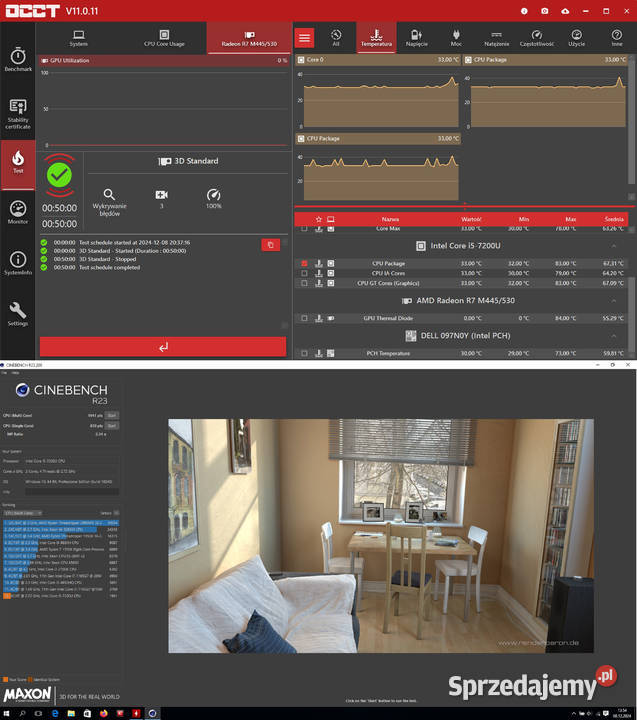Click the Wykrywanie błędów magnifier icon
Viewport: 637px width, 720px height.
[x=109, y=194]
